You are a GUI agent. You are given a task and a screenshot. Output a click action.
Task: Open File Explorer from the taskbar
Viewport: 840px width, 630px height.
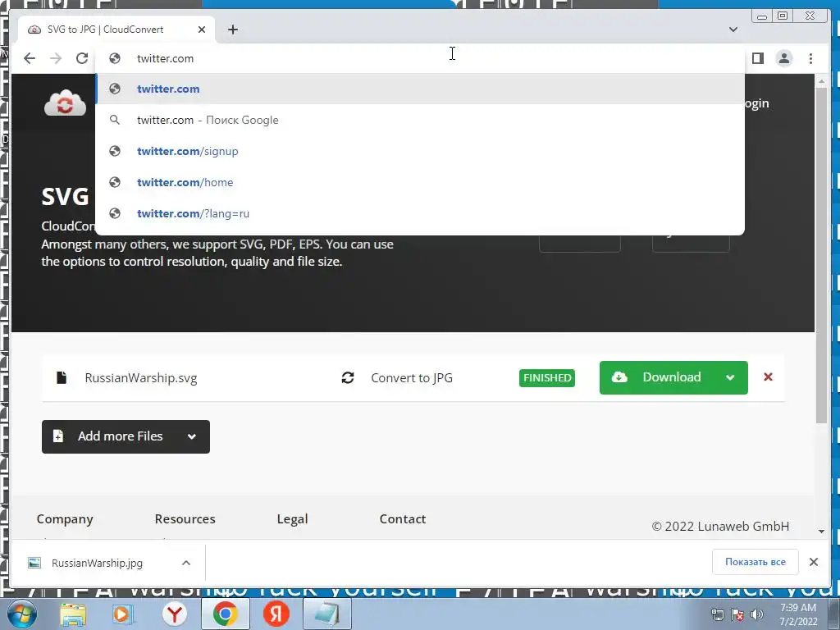pos(73,614)
